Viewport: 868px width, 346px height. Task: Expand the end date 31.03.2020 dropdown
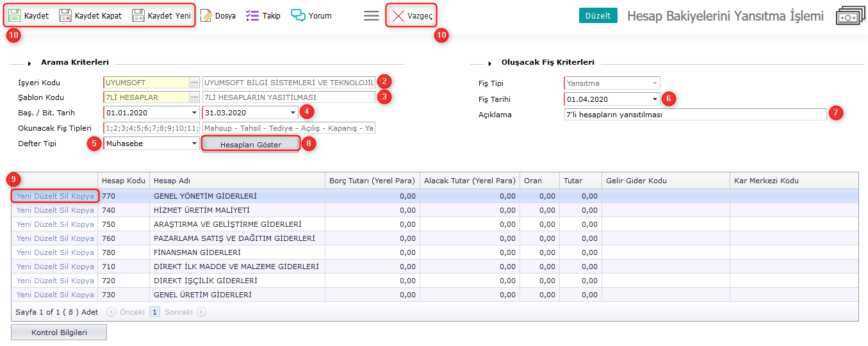click(293, 113)
